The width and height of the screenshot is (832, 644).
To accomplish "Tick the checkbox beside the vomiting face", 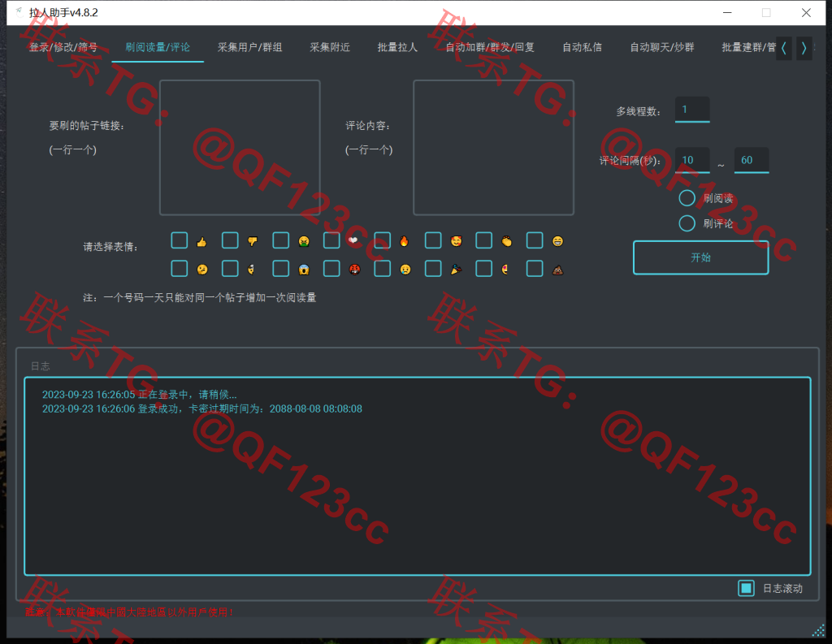I will pos(280,240).
